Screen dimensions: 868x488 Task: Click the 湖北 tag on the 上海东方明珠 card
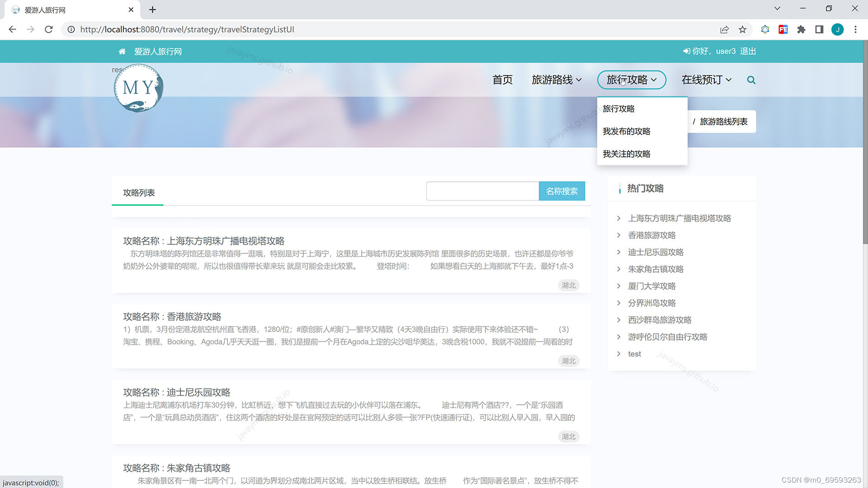568,286
